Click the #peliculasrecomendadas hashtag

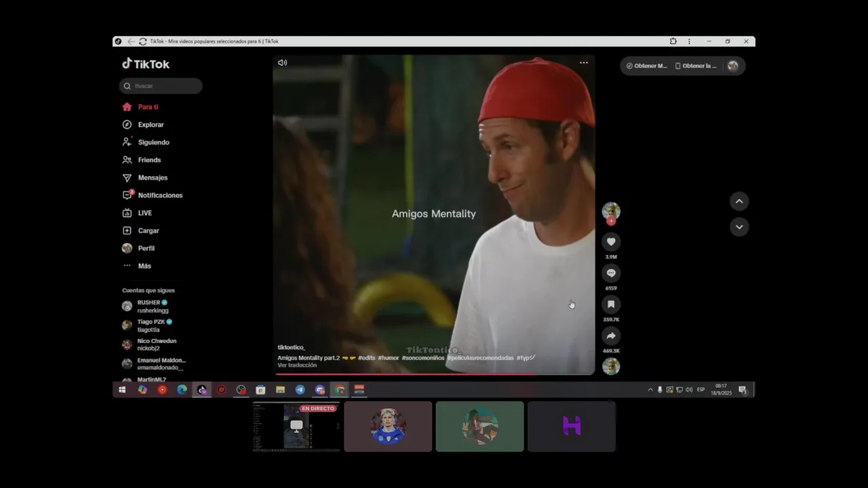480,358
